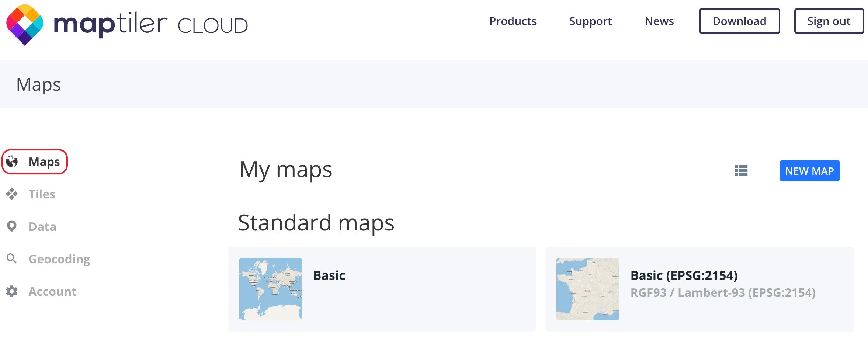Click the Download button
Image resolution: width=868 pixels, height=340 pixels.
739,21
